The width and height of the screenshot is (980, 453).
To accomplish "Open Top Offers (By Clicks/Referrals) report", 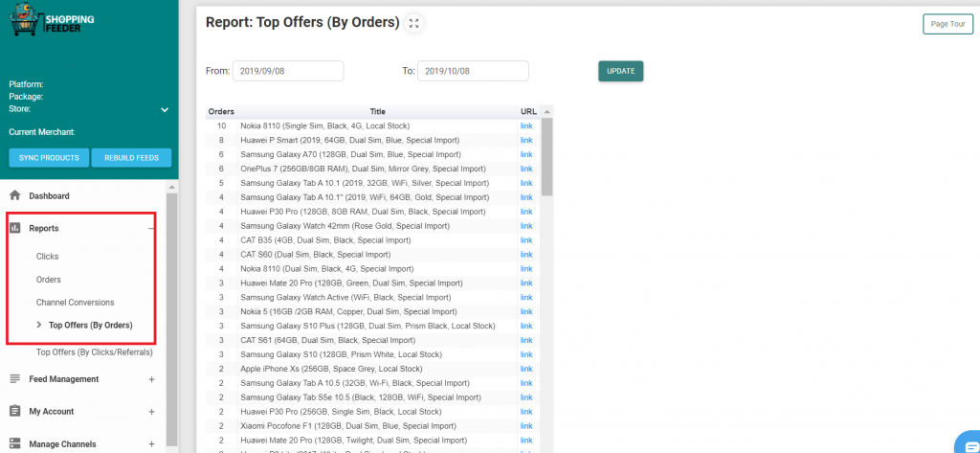I will point(95,352).
